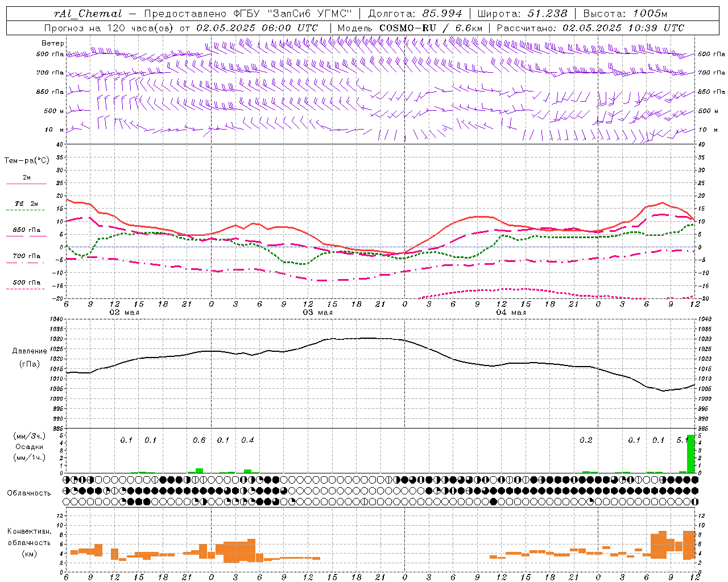Click the Давление pressure panel label
728x582 pixels.
point(28,351)
